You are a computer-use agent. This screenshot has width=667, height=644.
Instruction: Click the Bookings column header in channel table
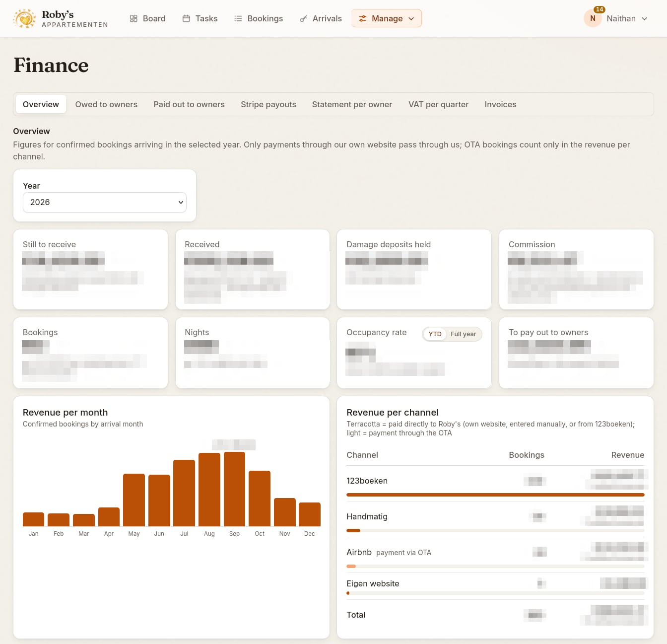tap(527, 455)
